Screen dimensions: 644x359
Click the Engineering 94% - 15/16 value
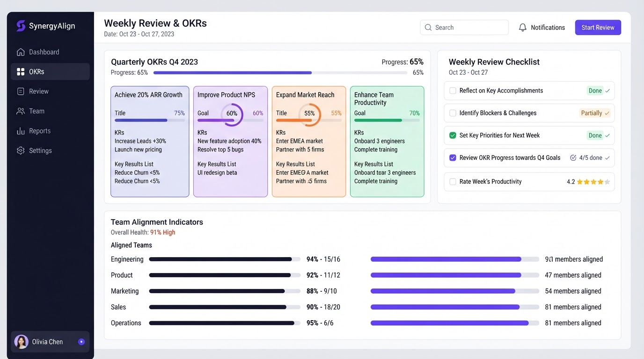point(323,259)
